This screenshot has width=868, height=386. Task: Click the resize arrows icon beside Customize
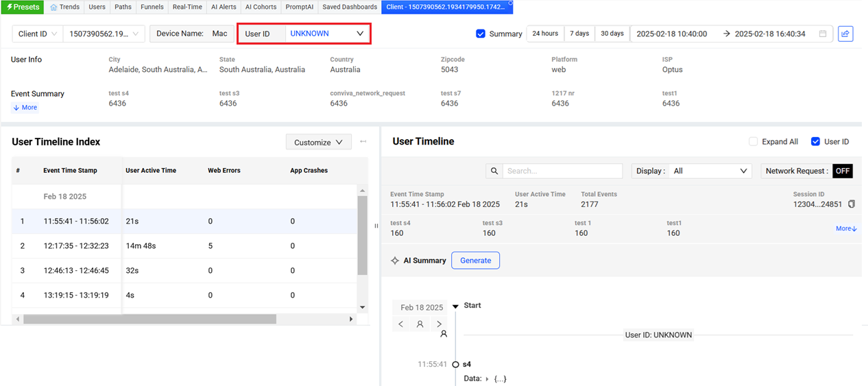pos(363,142)
